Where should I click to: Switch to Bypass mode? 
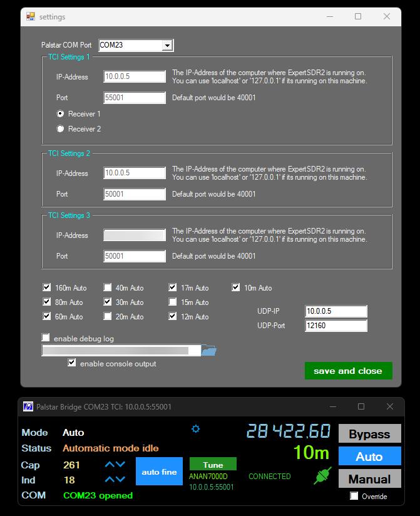click(x=369, y=434)
